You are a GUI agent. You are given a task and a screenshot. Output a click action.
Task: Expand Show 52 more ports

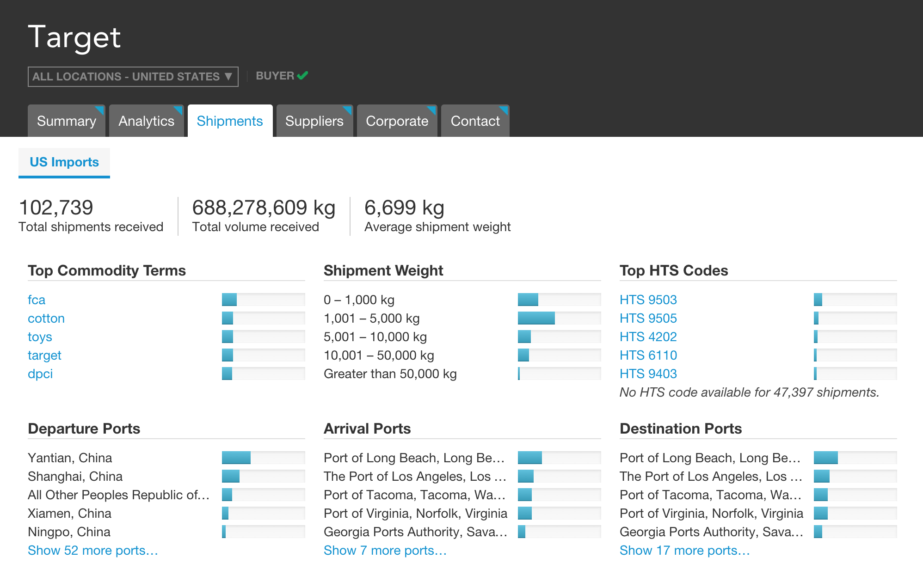pos(93,551)
